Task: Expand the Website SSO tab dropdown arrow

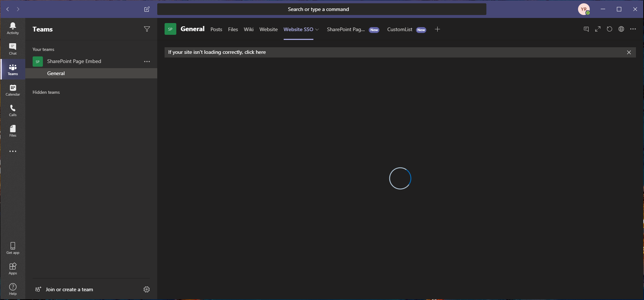Action: coord(317,30)
